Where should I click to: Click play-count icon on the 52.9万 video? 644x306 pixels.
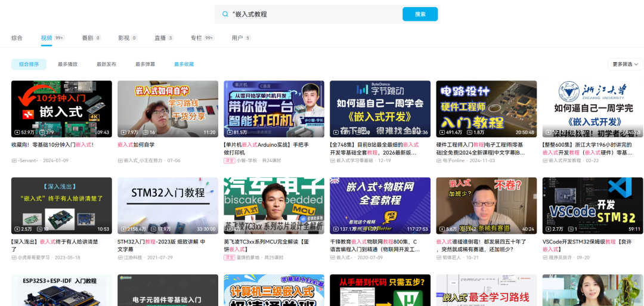[x=17, y=132]
